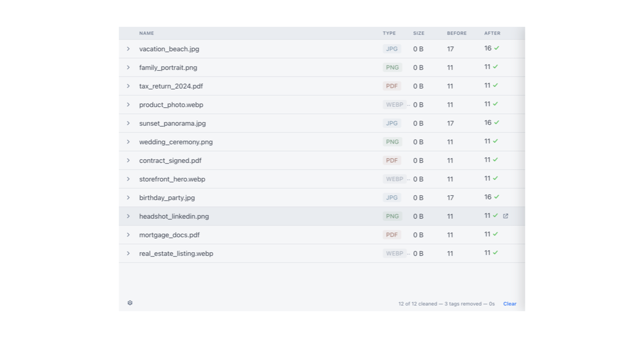
Task: Sort by the AFTER column header
Action: point(492,33)
